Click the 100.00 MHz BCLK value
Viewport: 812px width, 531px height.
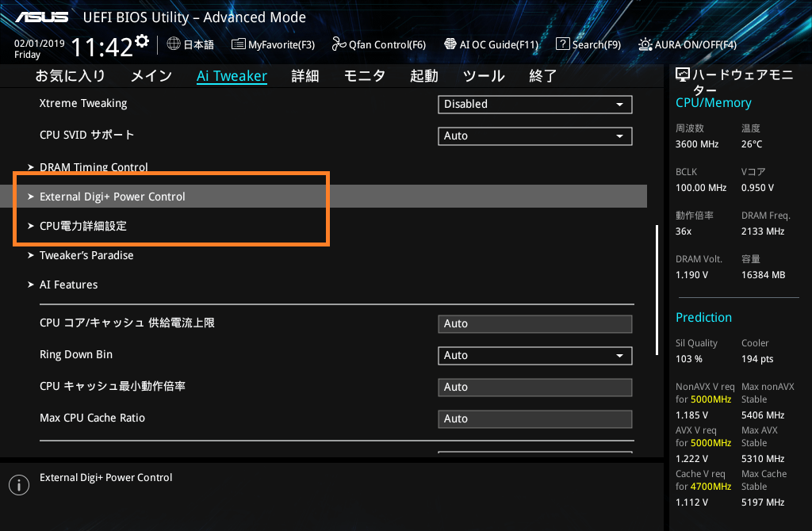701,187
